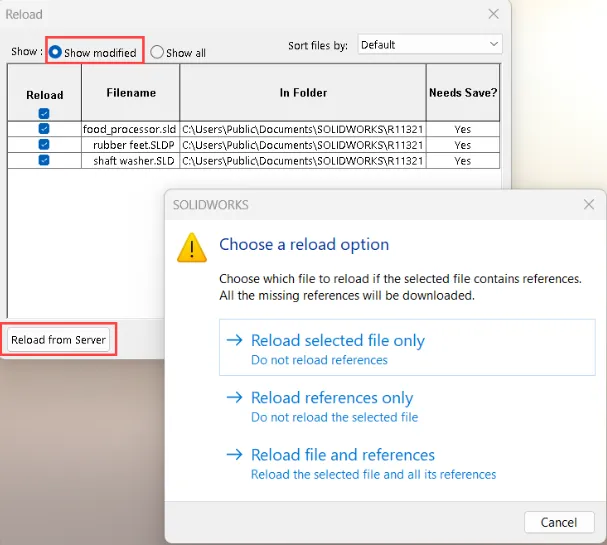The width and height of the screenshot is (607, 545).
Task: Select the rubber feet.SLDP filename cell
Action: [x=130, y=145]
